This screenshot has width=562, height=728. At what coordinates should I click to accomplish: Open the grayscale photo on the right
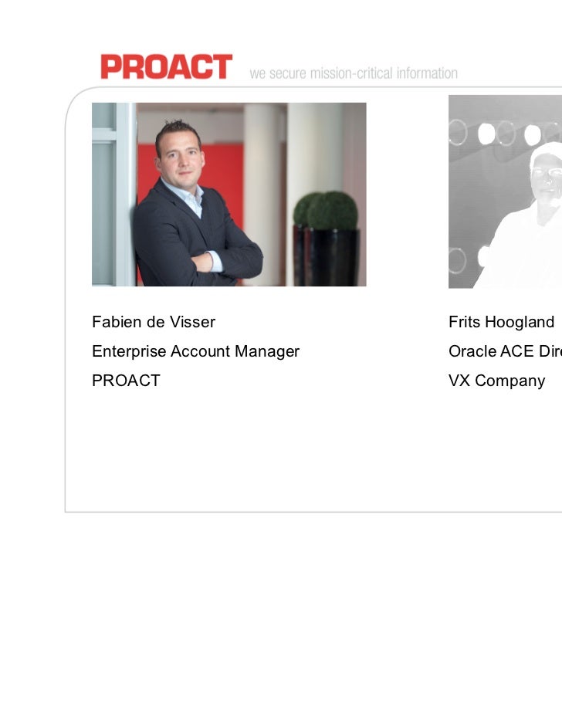[x=505, y=191]
